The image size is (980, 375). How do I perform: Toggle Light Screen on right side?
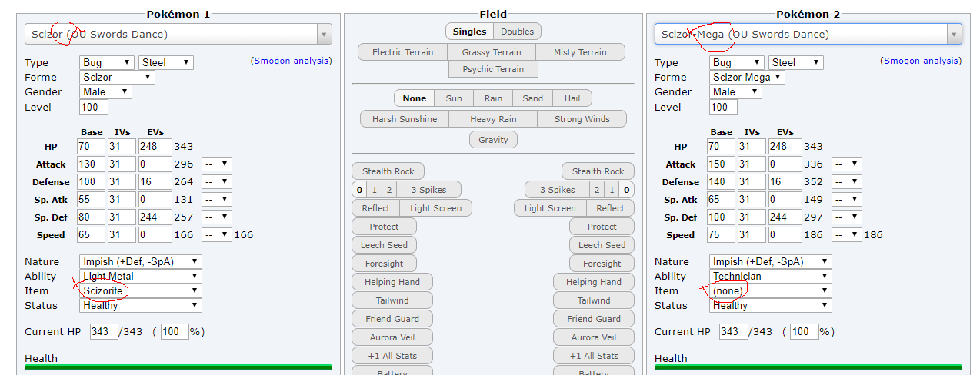(x=550, y=208)
